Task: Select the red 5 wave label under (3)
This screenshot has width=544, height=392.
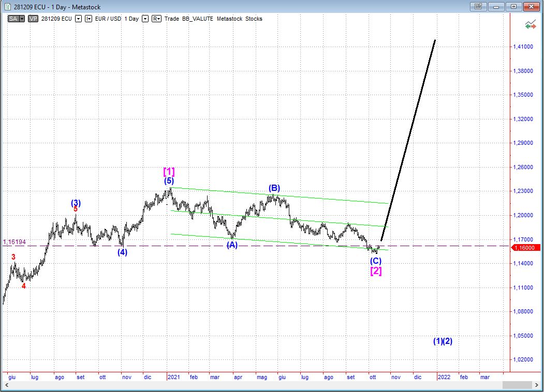Action: tap(76, 209)
